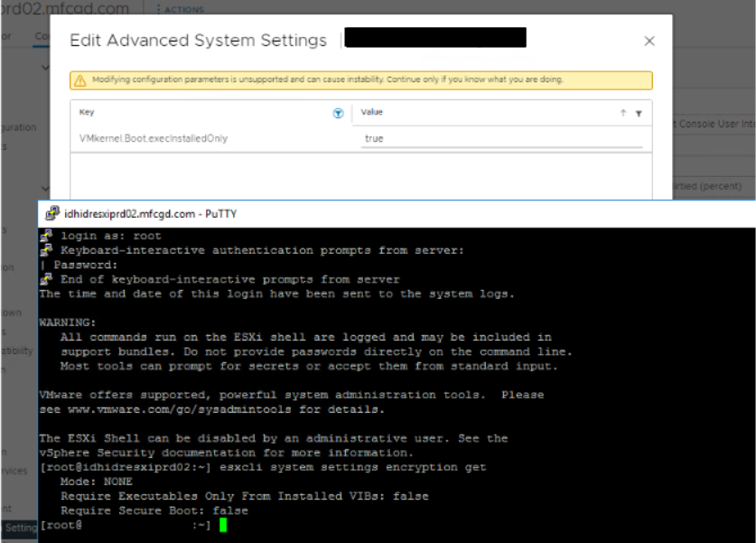Close the Edit Advanced System Settings dialog
The width and height of the screenshot is (756, 543).
tap(649, 41)
